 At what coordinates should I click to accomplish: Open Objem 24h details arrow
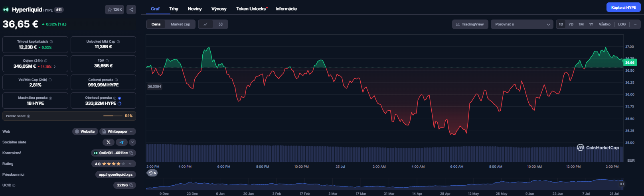pyautogui.click(x=55, y=67)
